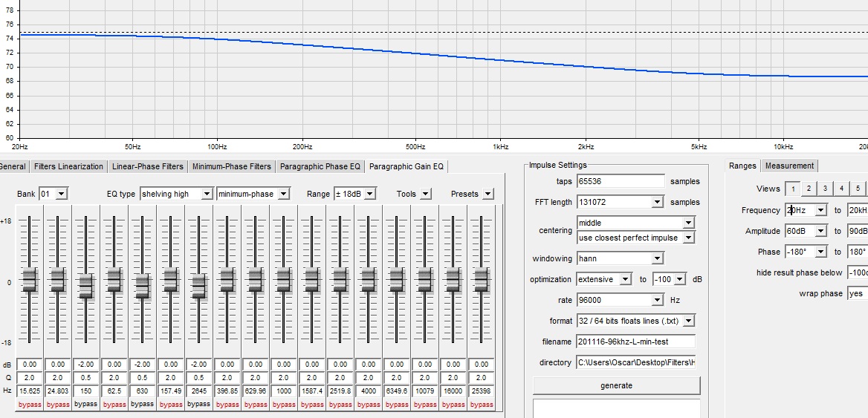868x418 pixels.
Task: Open the windowing hann dropdown
Action: pyautogui.click(x=657, y=258)
